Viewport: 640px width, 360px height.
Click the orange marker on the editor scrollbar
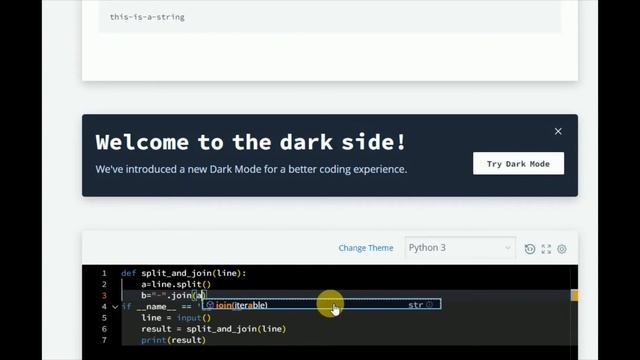574,295
